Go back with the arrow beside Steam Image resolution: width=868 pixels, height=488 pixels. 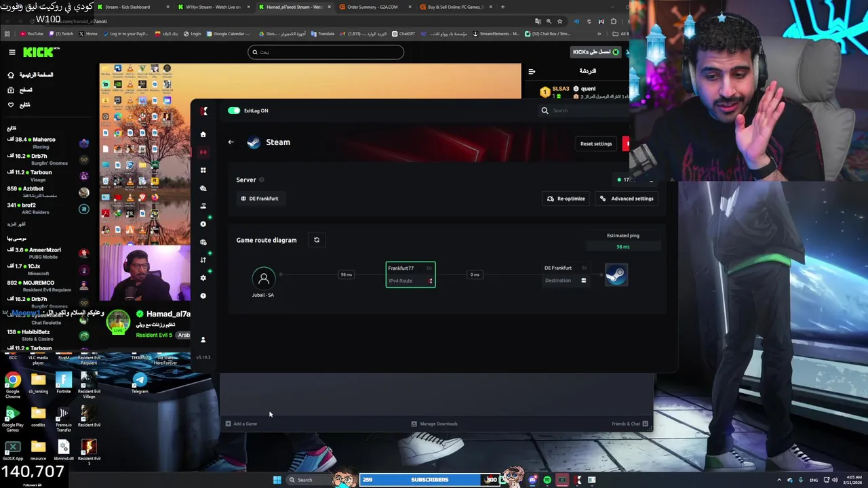coord(231,142)
